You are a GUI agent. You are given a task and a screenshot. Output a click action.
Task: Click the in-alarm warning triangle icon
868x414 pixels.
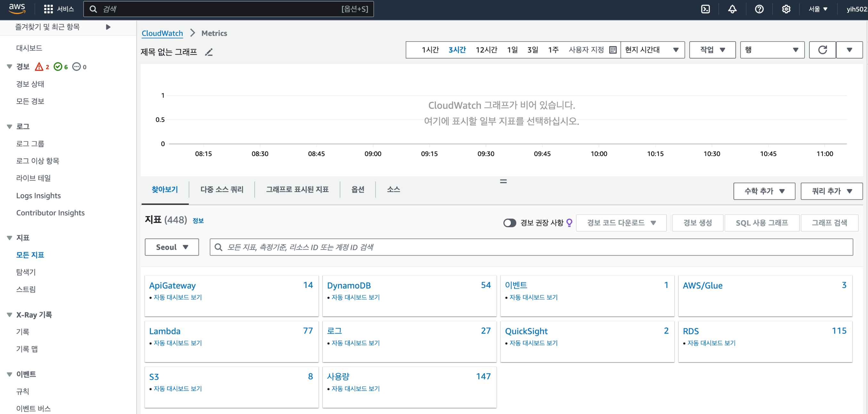pyautogui.click(x=39, y=67)
